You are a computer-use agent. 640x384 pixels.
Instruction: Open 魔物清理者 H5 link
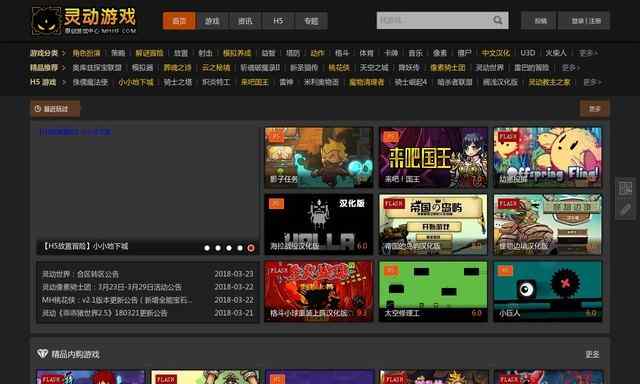point(367,82)
